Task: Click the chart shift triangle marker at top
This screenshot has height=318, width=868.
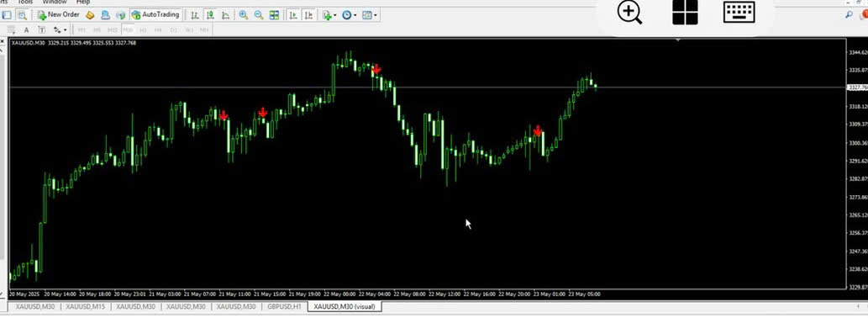Action: [678, 40]
